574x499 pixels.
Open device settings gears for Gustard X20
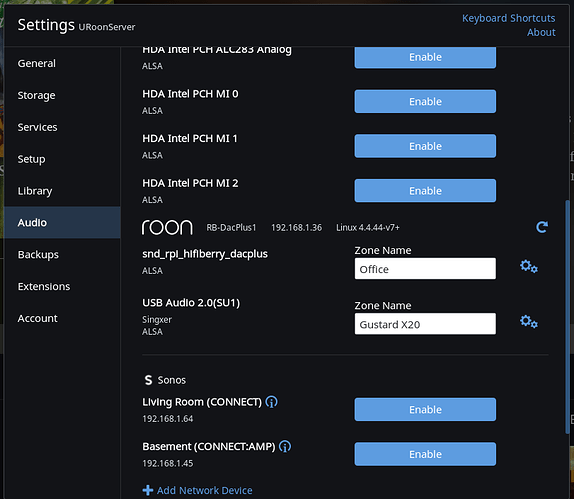[x=529, y=321]
